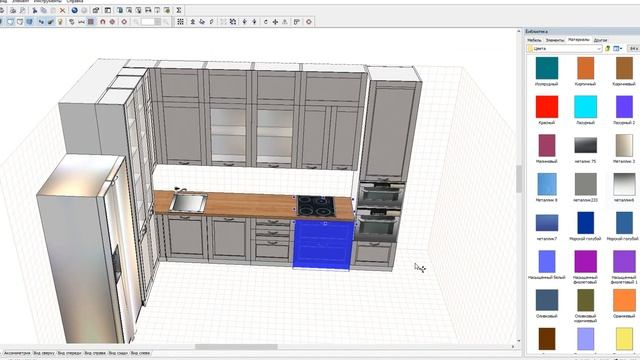Click the blue sphere render icon
This screenshot has width=640, height=360.
click(x=75, y=10)
